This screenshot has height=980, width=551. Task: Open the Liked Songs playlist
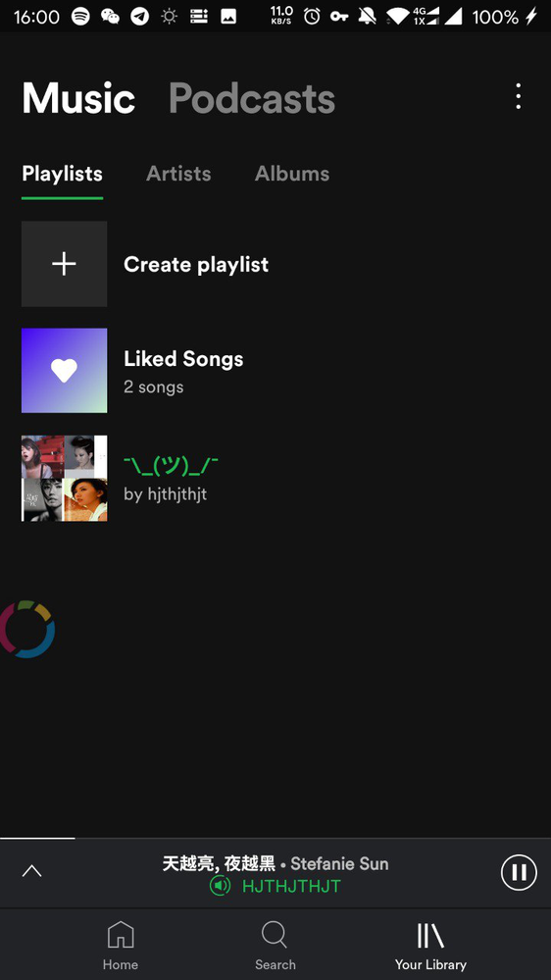275,371
